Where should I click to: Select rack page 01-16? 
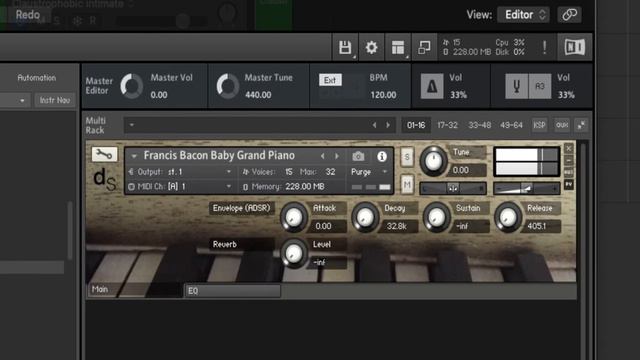tap(416, 125)
